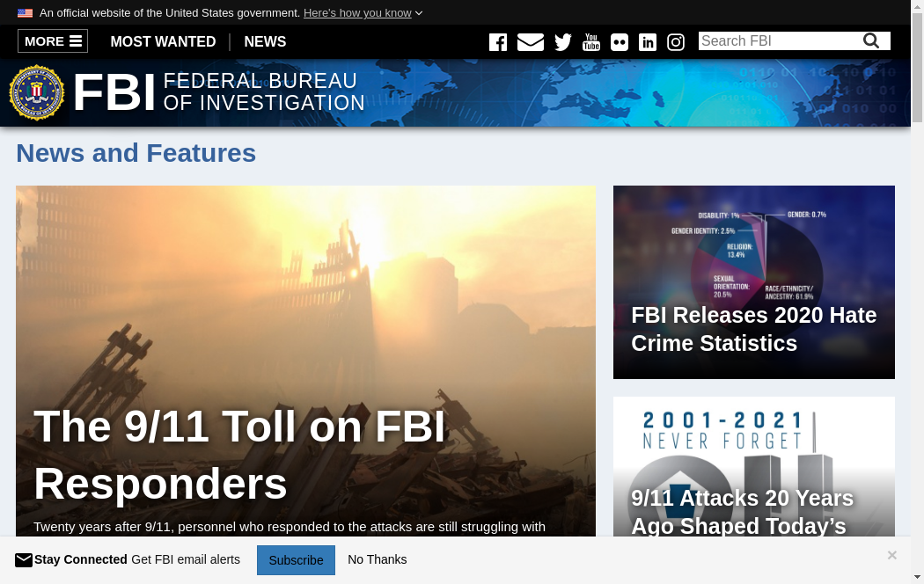Decline email alerts with No Thanks
The image size is (924, 584).
point(377,559)
